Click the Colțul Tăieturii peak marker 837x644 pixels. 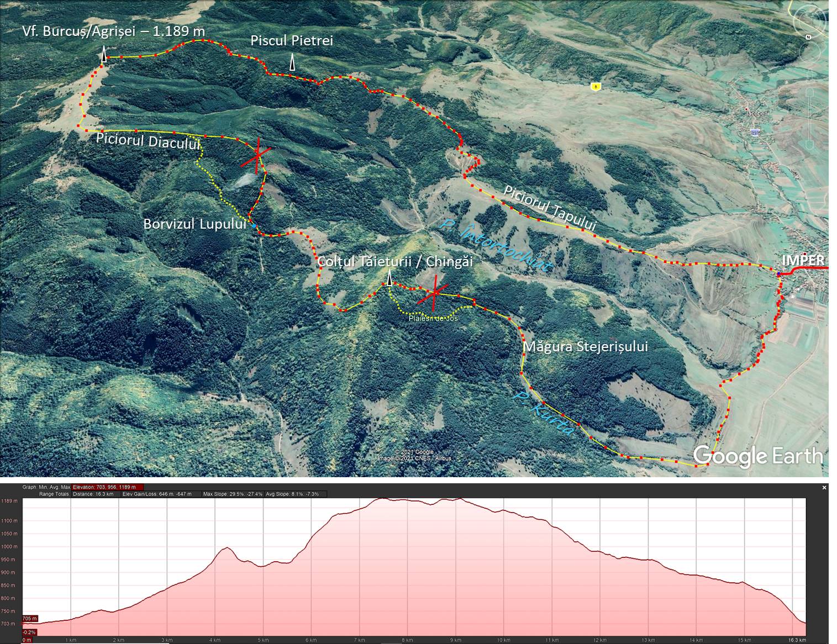point(389,279)
